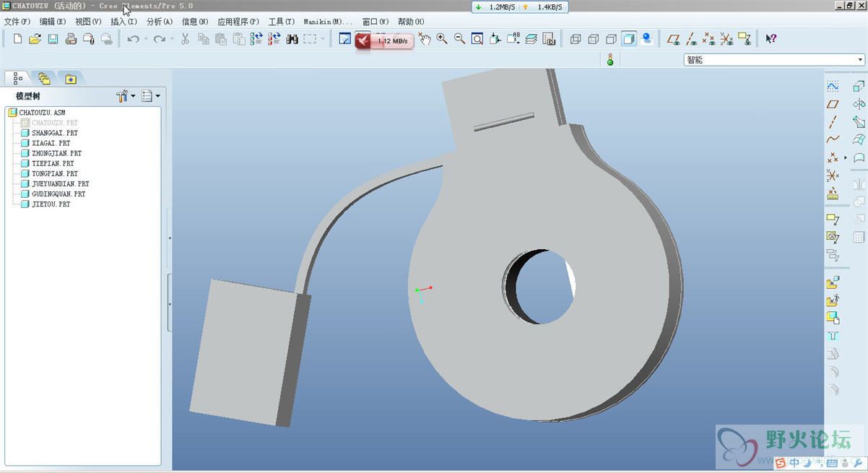Image resolution: width=868 pixels, height=473 pixels.
Task: Toggle enhanced realism display
Action: [647, 39]
